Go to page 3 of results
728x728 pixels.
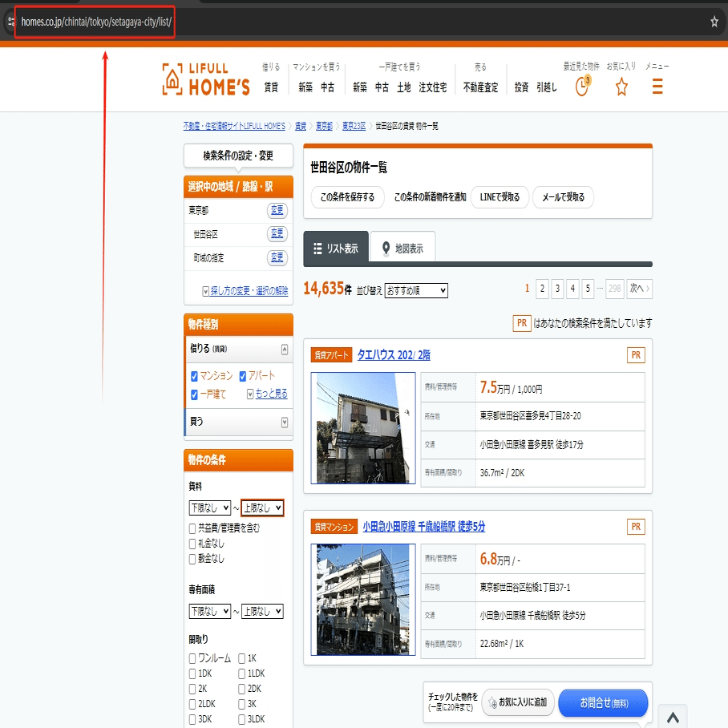pyautogui.click(x=557, y=289)
